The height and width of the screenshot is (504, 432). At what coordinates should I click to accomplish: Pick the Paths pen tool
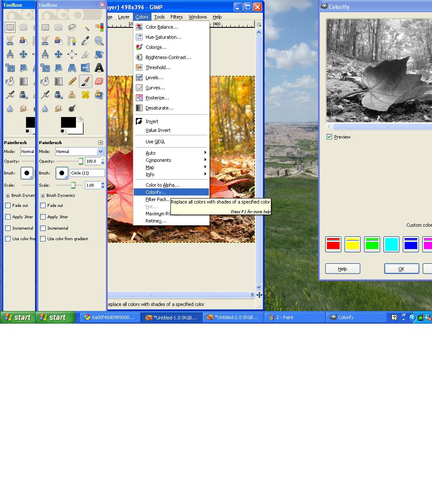(72, 41)
